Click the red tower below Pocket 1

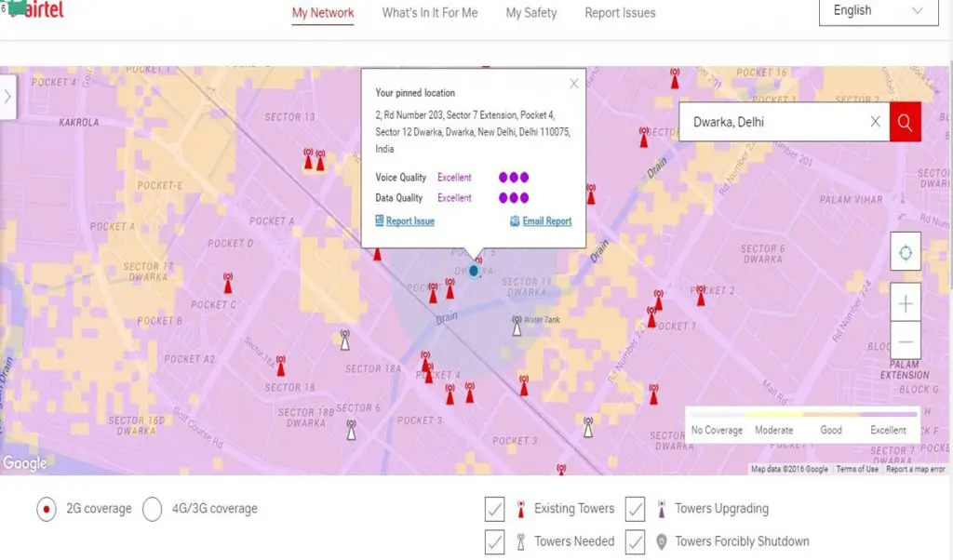pyautogui.click(x=653, y=394)
